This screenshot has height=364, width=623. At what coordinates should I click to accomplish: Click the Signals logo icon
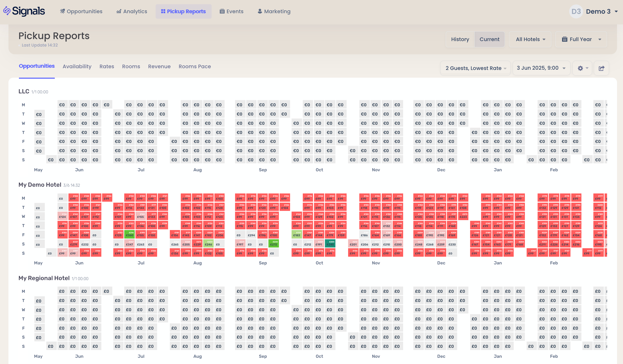[7, 11]
